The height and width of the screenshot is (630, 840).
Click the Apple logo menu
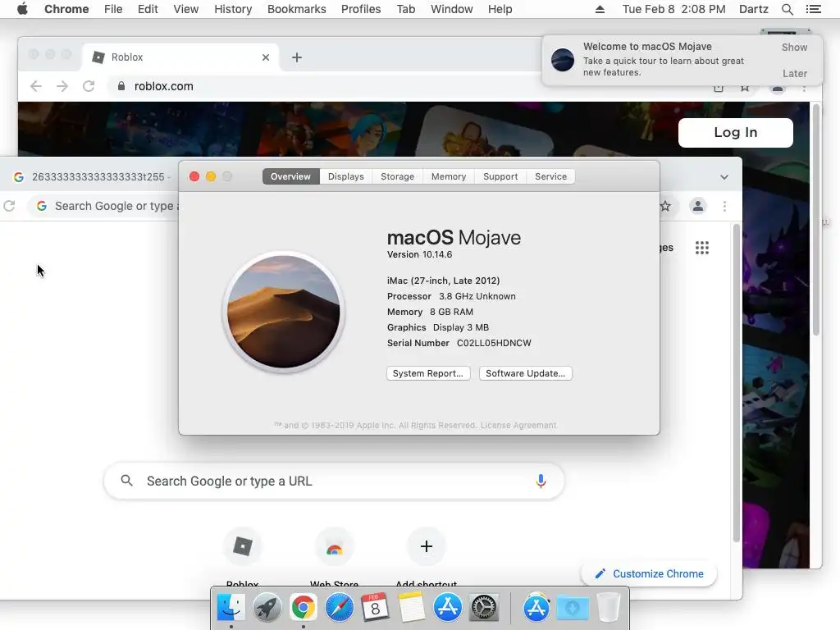[22, 9]
